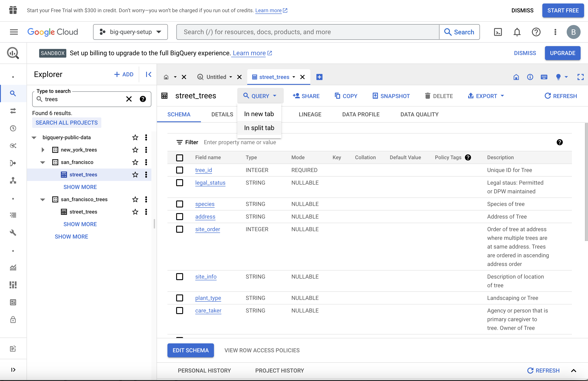Open the EXPORT dropdown menu

[x=486, y=96]
